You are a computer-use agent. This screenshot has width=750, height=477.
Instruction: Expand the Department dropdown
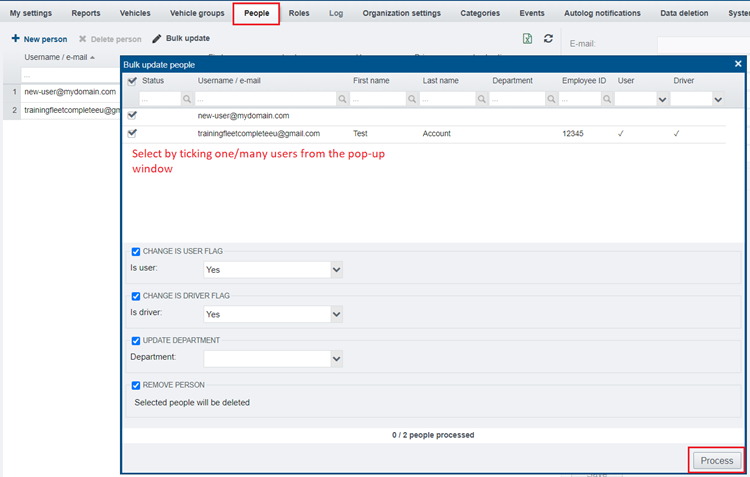tap(336, 359)
